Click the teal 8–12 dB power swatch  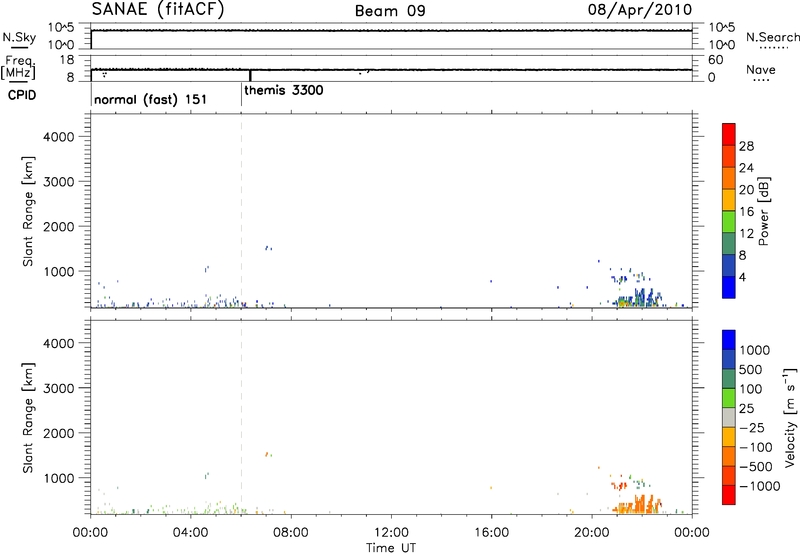point(729,244)
